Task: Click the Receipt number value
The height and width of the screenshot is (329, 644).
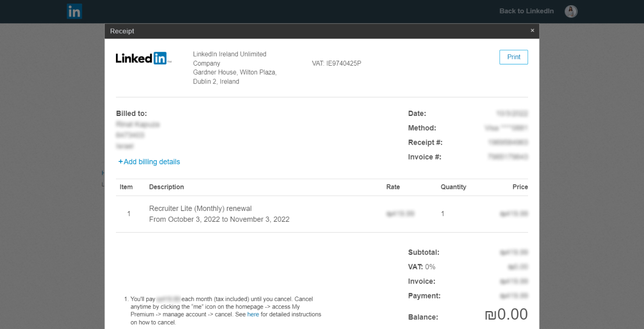Action: [x=510, y=142]
